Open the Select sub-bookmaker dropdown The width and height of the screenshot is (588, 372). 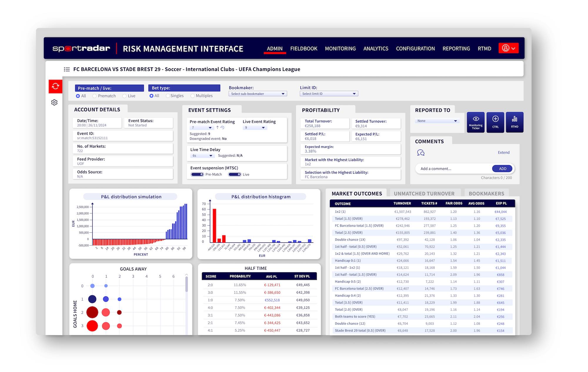point(258,94)
